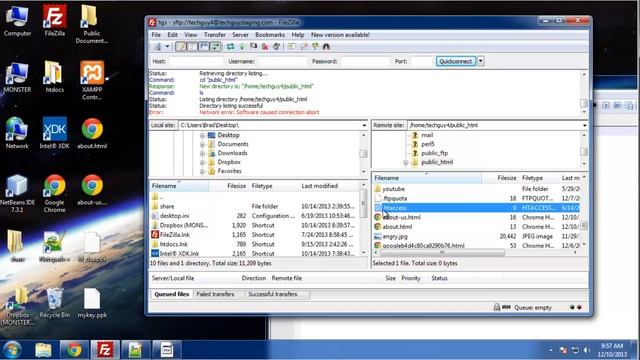Toggle local directory tree display
Image resolution: width=640 pixels, height=360 pixels.
(192, 47)
